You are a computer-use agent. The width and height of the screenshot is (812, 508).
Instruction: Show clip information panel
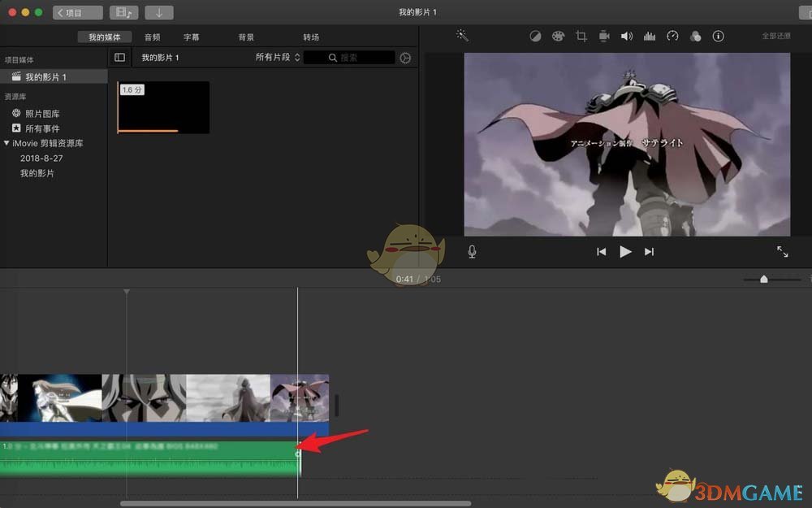719,36
